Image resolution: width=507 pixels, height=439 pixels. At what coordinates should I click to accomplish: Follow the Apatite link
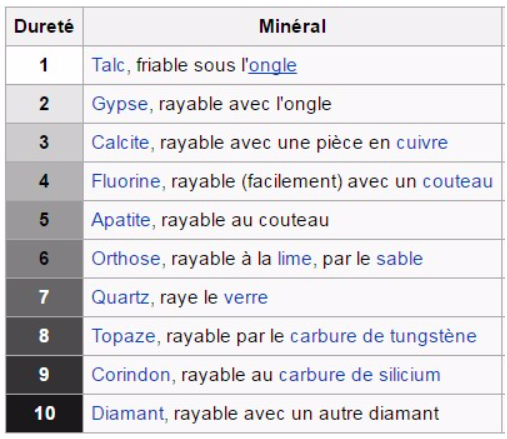coord(121,220)
